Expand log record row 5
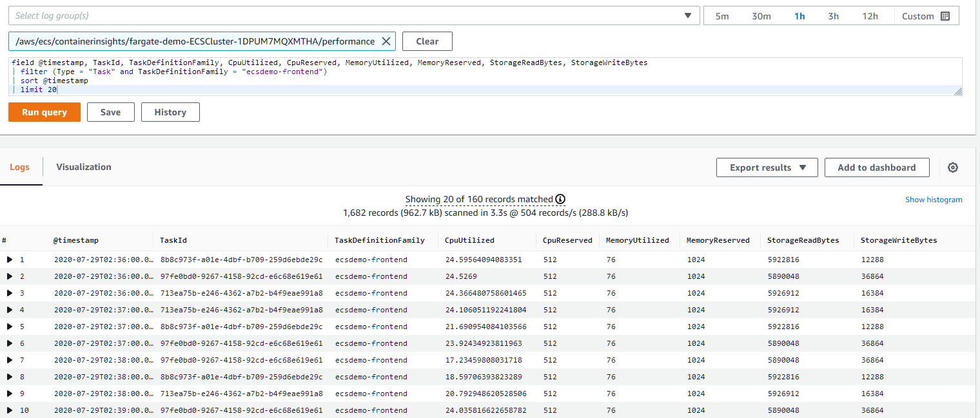980x418 pixels. [10, 327]
